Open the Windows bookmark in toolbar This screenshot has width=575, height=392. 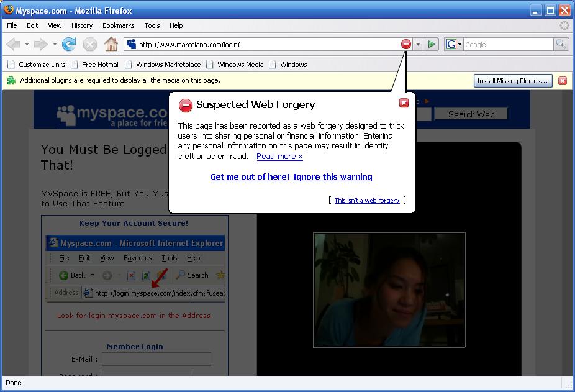point(288,65)
